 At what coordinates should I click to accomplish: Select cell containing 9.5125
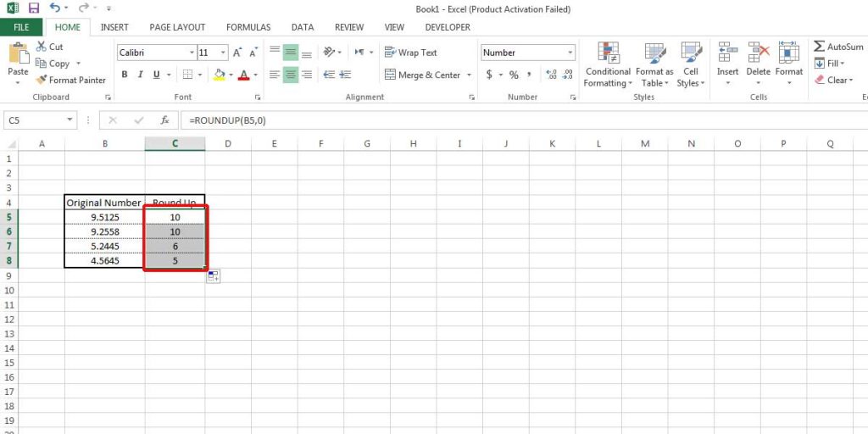[x=105, y=217]
